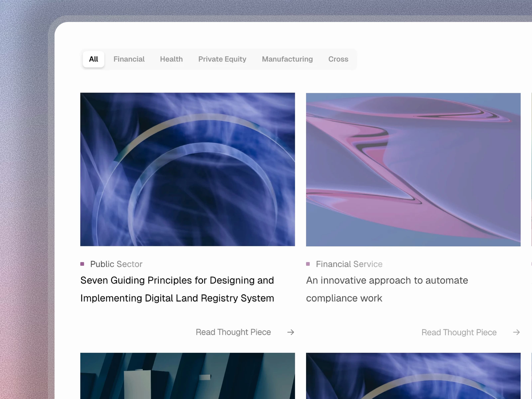Click the Public Sector category label
This screenshot has width=532, height=399.
(x=116, y=264)
